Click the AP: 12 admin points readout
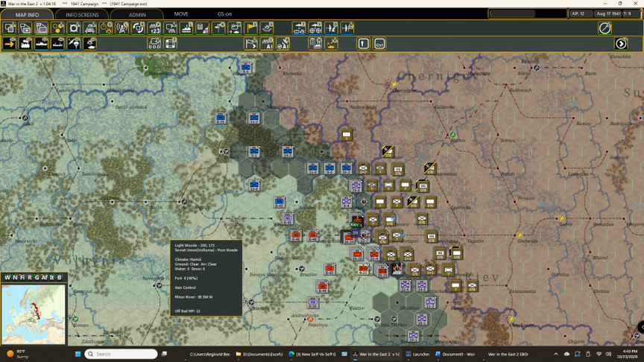This screenshot has width=644, height=362. coord(580,13)
